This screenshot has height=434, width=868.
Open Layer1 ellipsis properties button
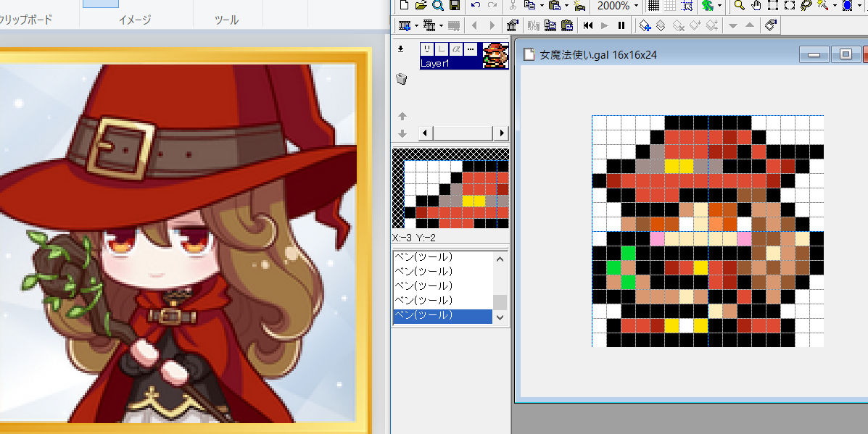click(x=470, y=49)
